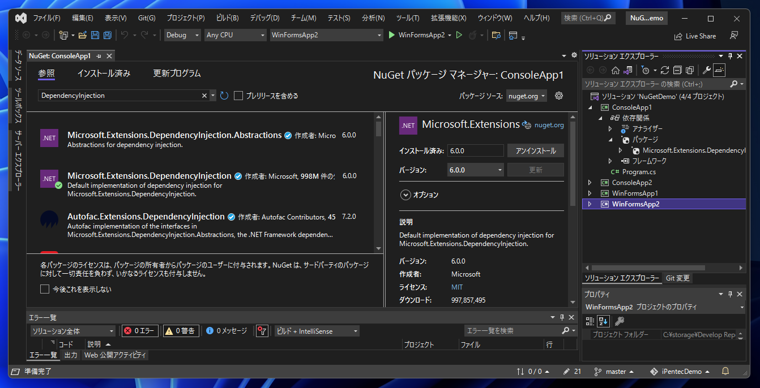Click the Visual Studio logo icon

pyautogui.click(x=20, y=18)
